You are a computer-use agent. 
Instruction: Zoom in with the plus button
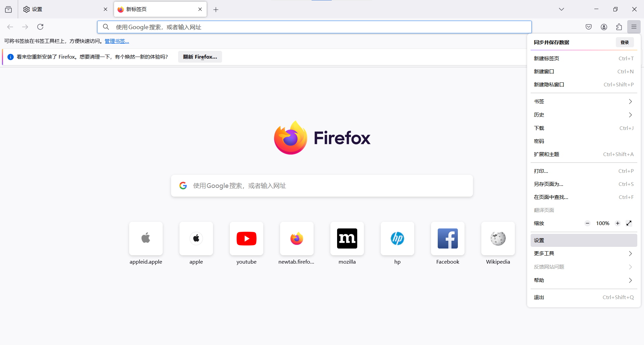[618, 223]
